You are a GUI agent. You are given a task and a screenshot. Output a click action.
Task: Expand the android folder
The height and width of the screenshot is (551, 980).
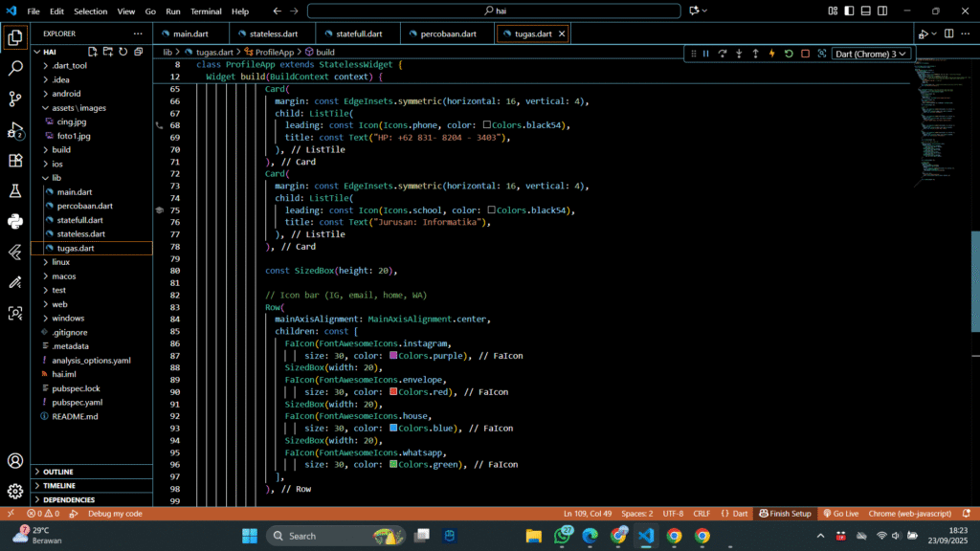(x=66, y=94)
